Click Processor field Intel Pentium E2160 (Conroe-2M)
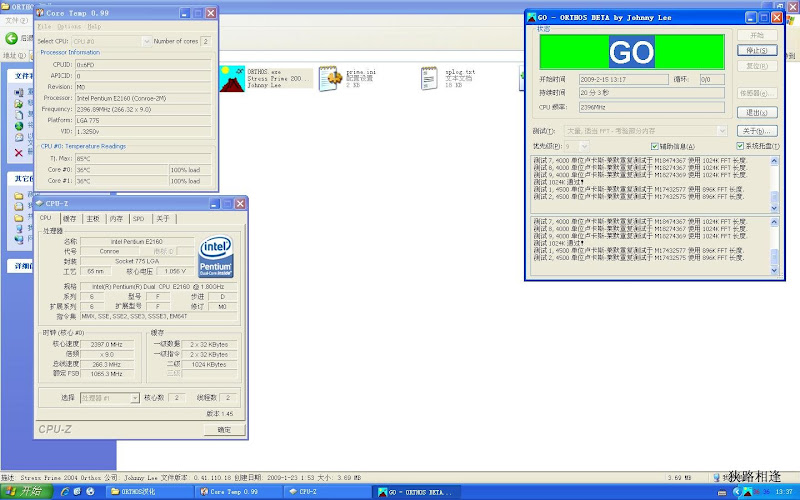800x500 pixels. click(x=143, y=98)
